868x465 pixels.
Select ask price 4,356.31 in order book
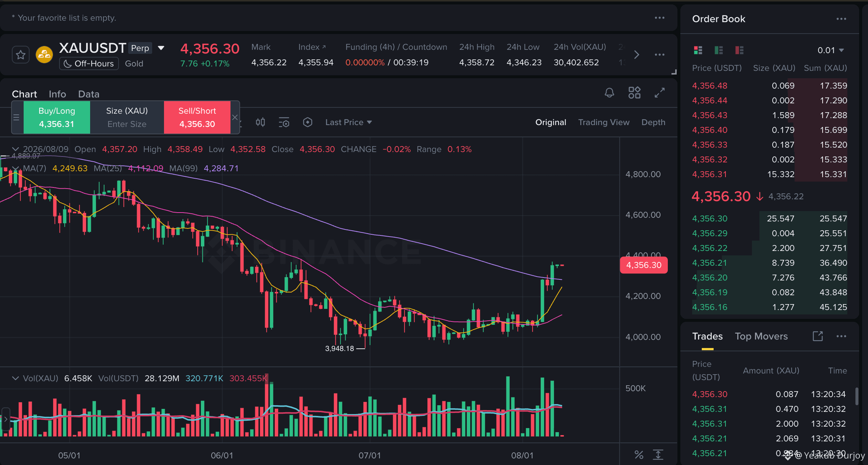click(709, 174)
